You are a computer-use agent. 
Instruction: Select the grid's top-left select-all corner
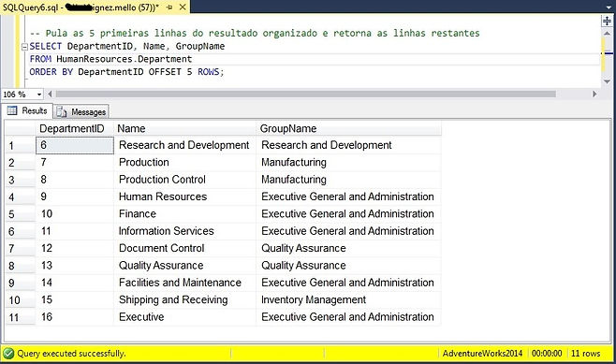21,128
